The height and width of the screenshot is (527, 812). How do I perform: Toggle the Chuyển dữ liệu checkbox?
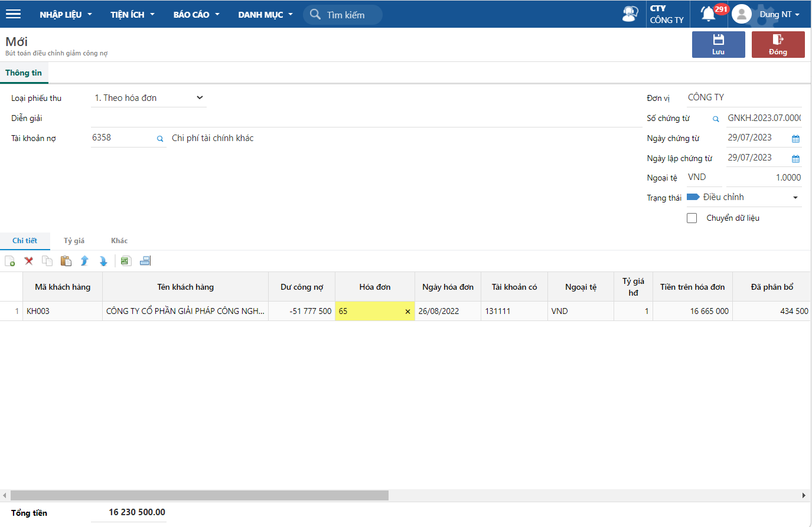tap(692, 218)
